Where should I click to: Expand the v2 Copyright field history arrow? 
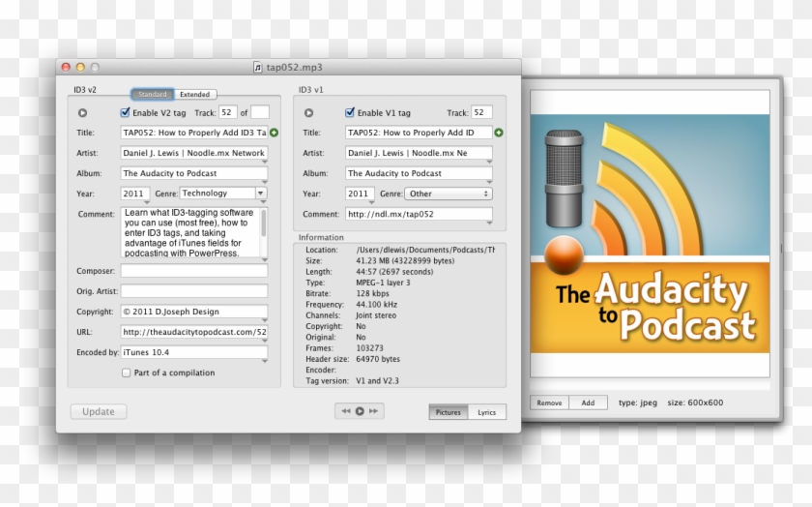click(x=265, y=320)
